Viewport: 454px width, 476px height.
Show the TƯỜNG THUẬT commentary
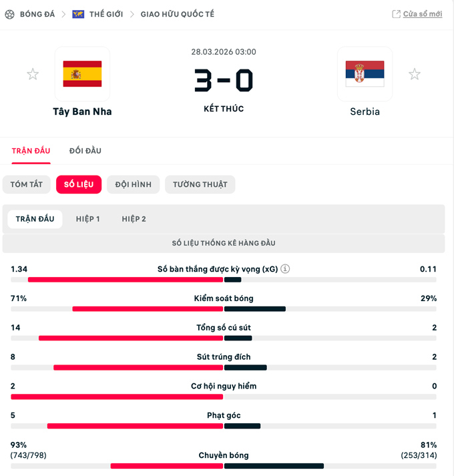pyautogui.click(x=200, y=184)
